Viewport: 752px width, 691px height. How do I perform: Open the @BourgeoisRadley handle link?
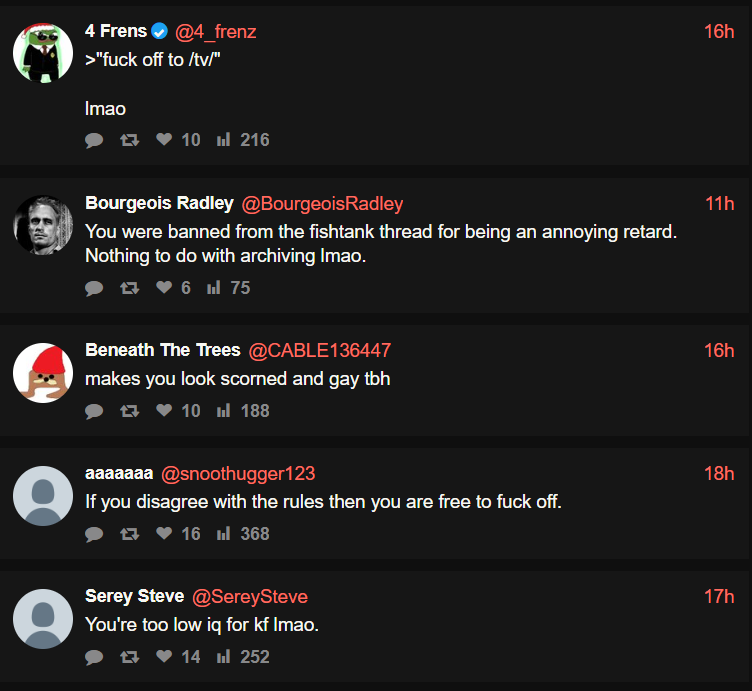tap(323, 204)
